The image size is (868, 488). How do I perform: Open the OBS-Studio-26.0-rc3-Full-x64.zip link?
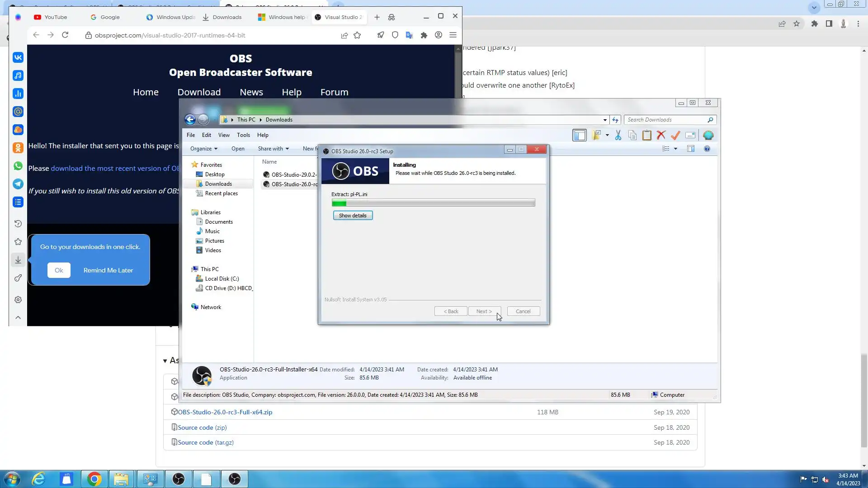pyautogui.click(x=225, y=412)
